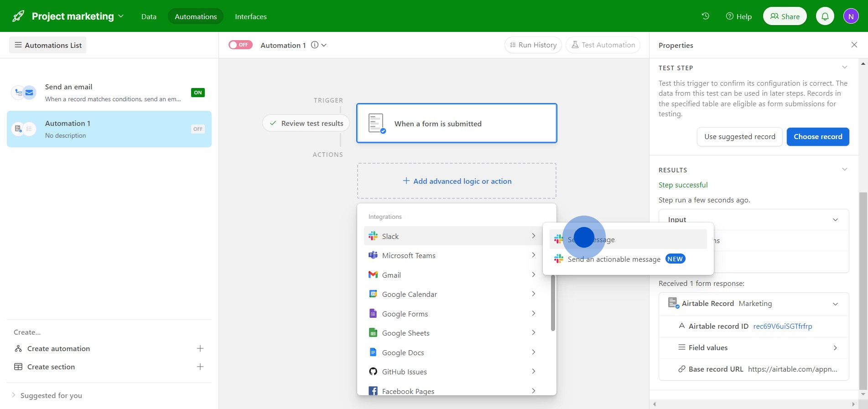868x409 pixels.
Task: Select the When a form is submitted trigger
Action: [457, 123]
